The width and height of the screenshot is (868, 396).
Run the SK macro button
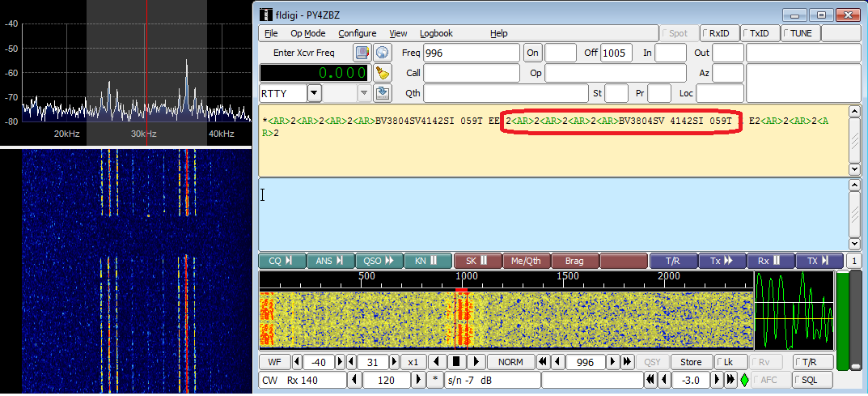click(478, 261)
